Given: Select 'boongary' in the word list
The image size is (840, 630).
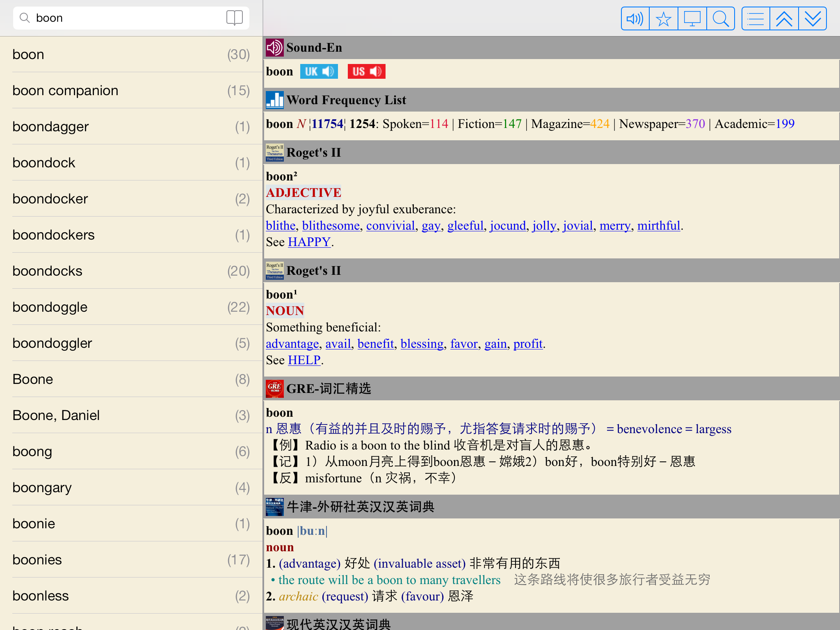Looking at the screenshot, I should (x=131, y=487).
